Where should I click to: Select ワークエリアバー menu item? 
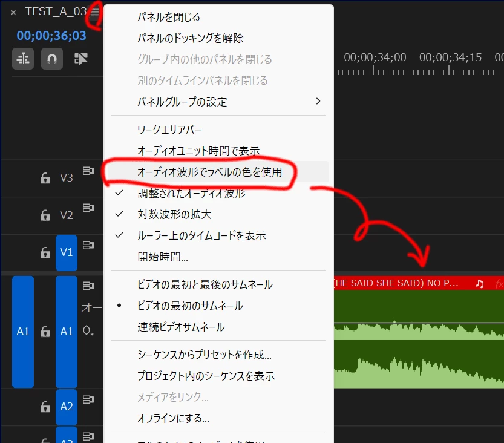218,130
